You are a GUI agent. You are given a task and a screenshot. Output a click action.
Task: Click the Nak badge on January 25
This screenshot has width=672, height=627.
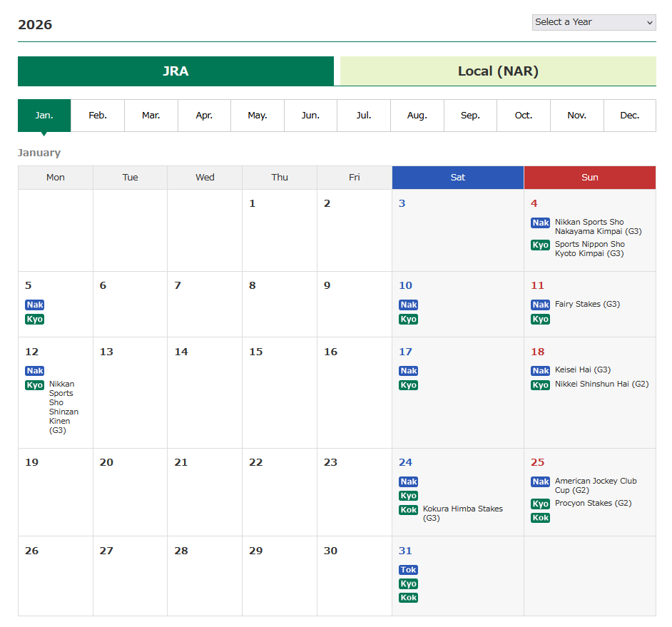pos(541,482)
